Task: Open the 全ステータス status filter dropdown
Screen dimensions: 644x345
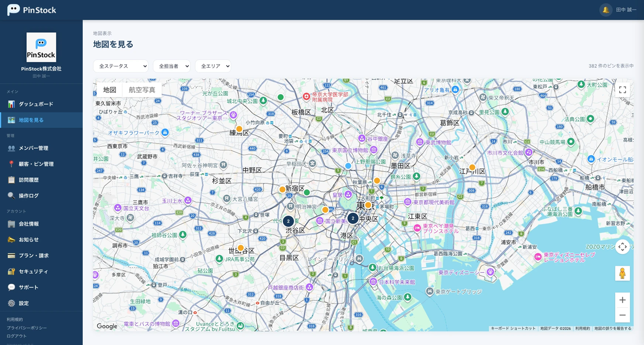Action: pyautogui.click(x=121, y=66)
